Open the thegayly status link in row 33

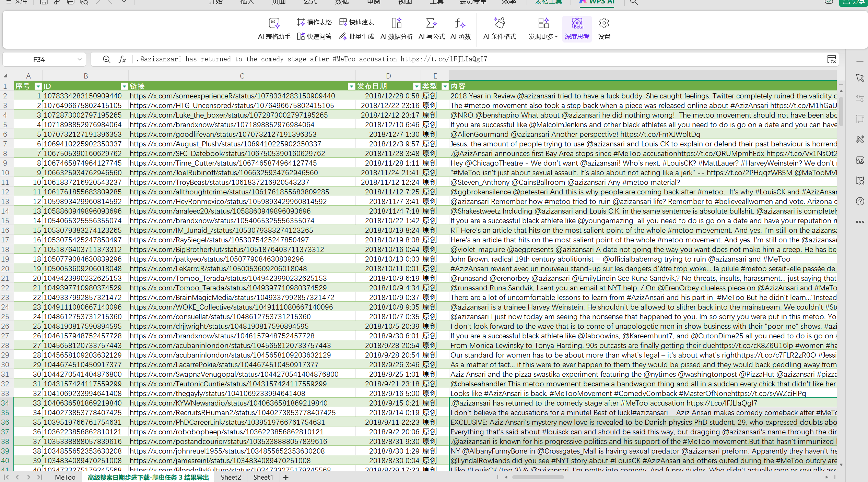[x=218, y=394]
